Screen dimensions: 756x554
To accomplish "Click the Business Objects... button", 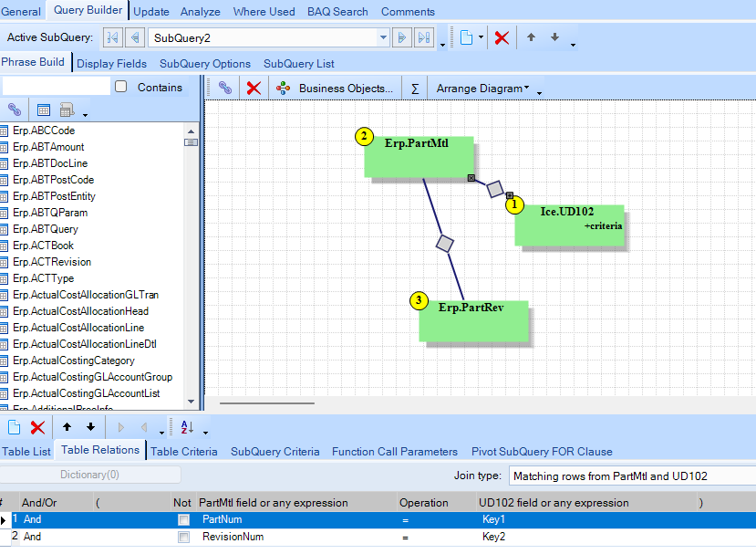I will click(x=346, y=89).
